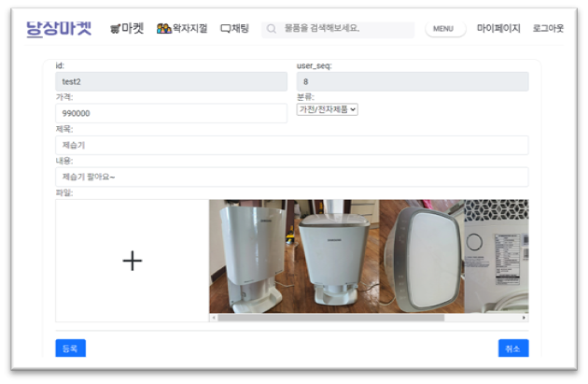Image resolution: width=588 pixels, height=384 pixels.
Task: Click the gallery horizontal scrollbar thumb
Action: 331,318
